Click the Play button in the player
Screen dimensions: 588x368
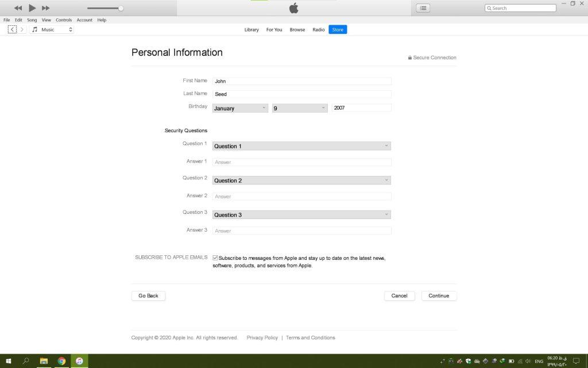tap(32, 8)
